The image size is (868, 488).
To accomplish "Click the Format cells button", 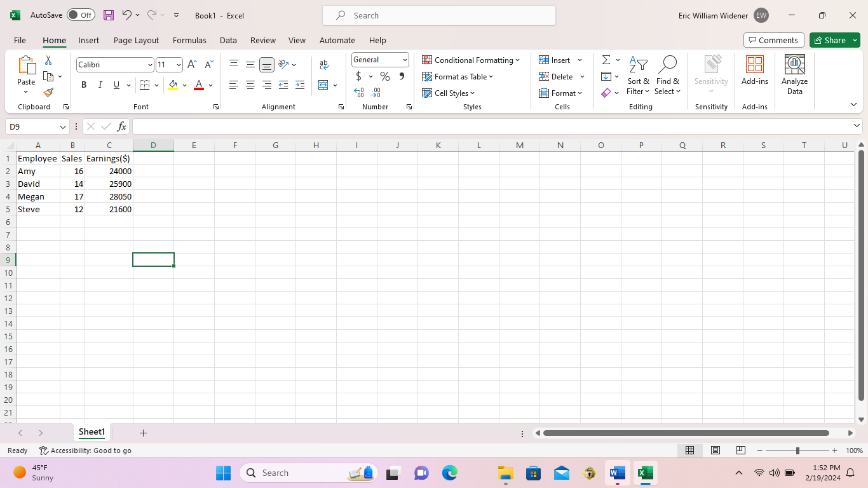I will tap(560, 93).
